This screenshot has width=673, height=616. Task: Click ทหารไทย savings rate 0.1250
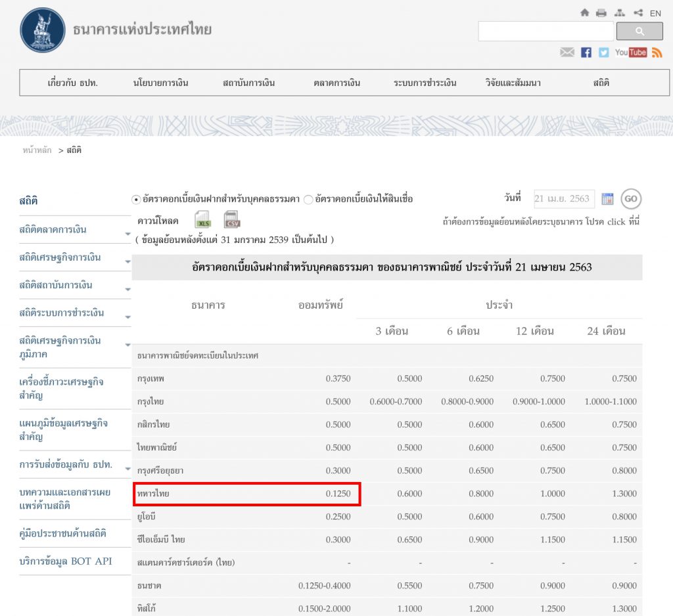pyautogui.click(x=338, y=494)
